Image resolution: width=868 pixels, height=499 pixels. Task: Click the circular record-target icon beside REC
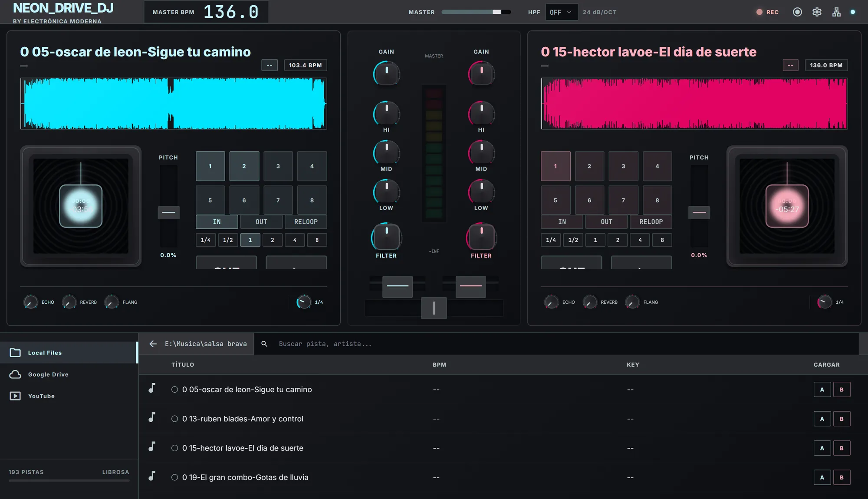[x=797, y=12]
